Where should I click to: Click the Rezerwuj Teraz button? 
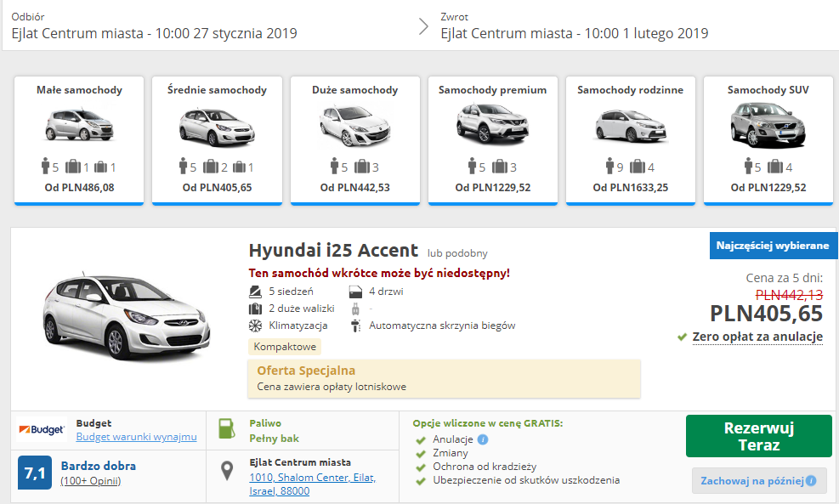tap(759, 436)
